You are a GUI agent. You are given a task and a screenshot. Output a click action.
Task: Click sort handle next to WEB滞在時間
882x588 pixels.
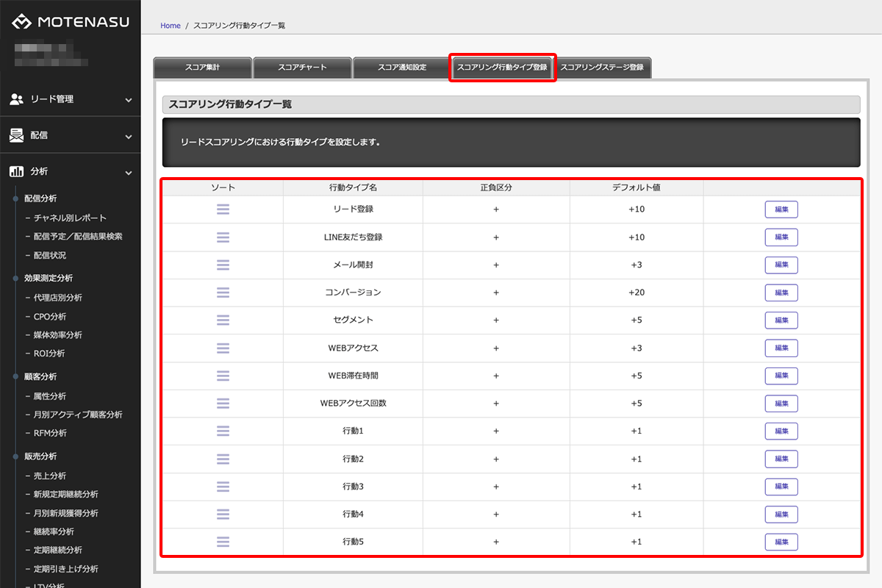[223, 376]
